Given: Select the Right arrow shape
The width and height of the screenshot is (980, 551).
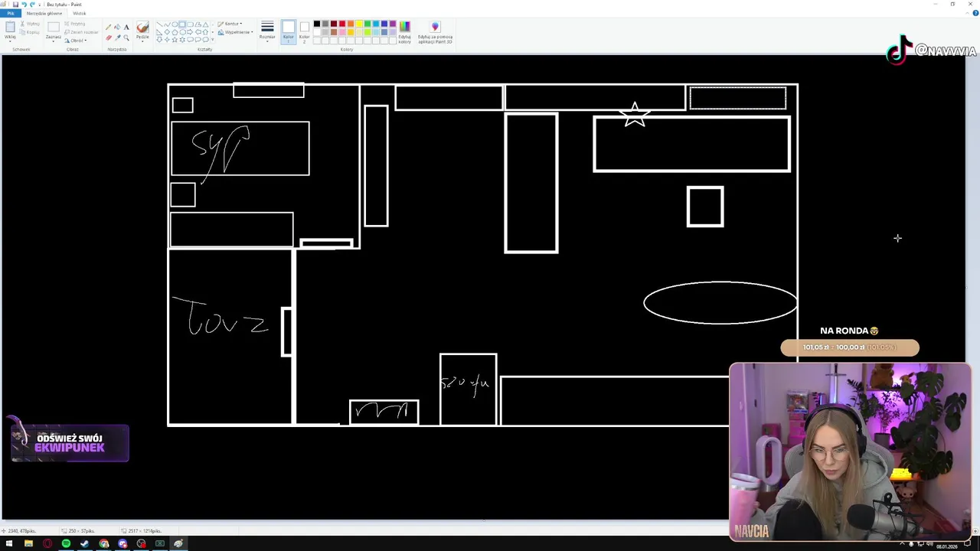Looking at the screenshot, I should coord(190,32).
